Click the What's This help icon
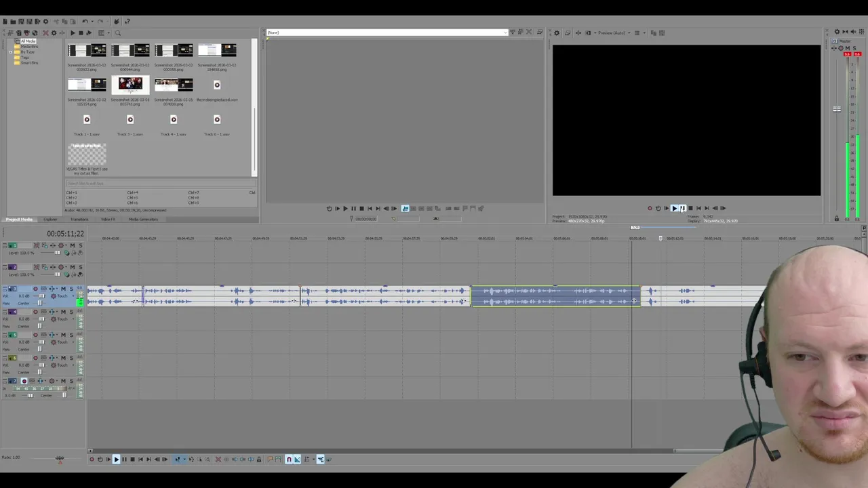 pyautogui.click(x=127, y=22)
